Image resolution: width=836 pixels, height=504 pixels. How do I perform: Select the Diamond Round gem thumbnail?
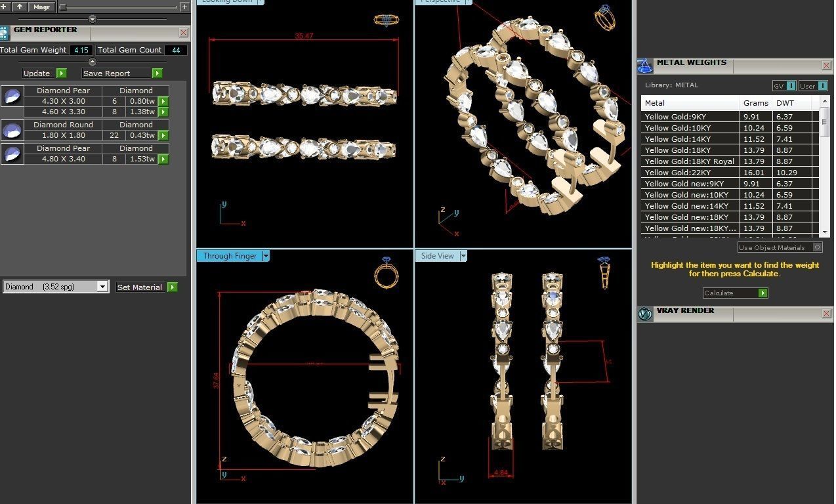[x=12, y=130]
